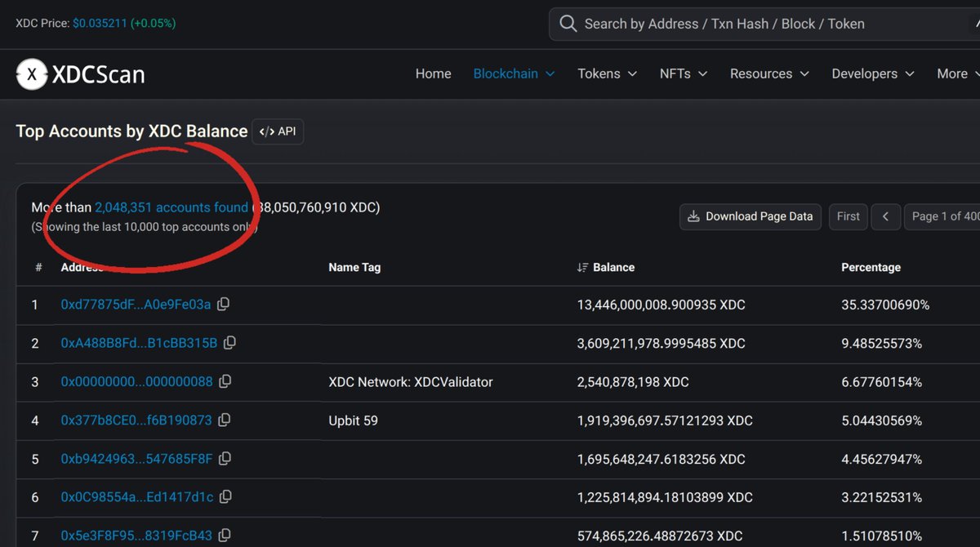Click balance 1,225,814,894.18103899 XDC

tap(665, 497)
